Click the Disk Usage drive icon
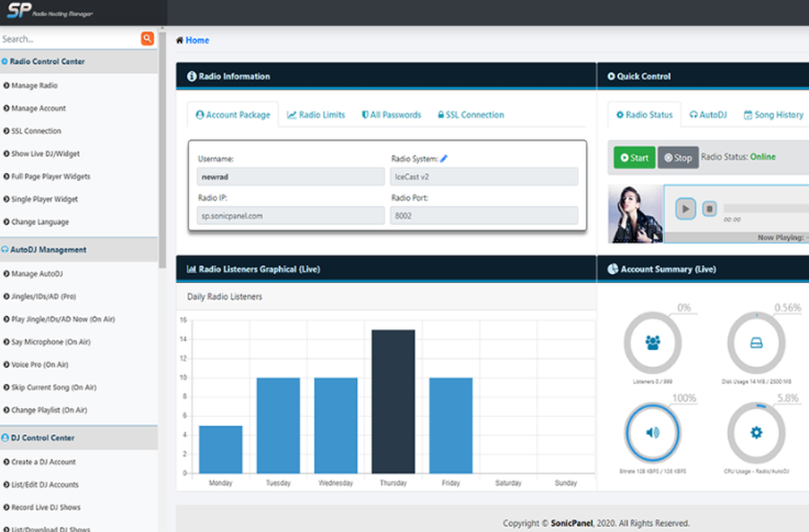Image resolution: width=809 pixels, height=532 pixels. pos(756,343)
